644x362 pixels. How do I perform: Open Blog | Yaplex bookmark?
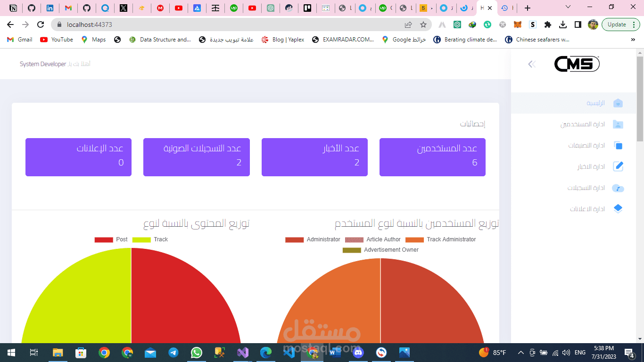[x=283, y=40]
